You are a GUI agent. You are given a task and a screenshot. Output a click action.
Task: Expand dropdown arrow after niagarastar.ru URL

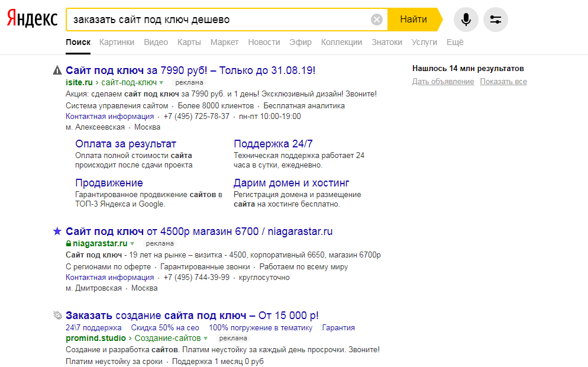132,243
